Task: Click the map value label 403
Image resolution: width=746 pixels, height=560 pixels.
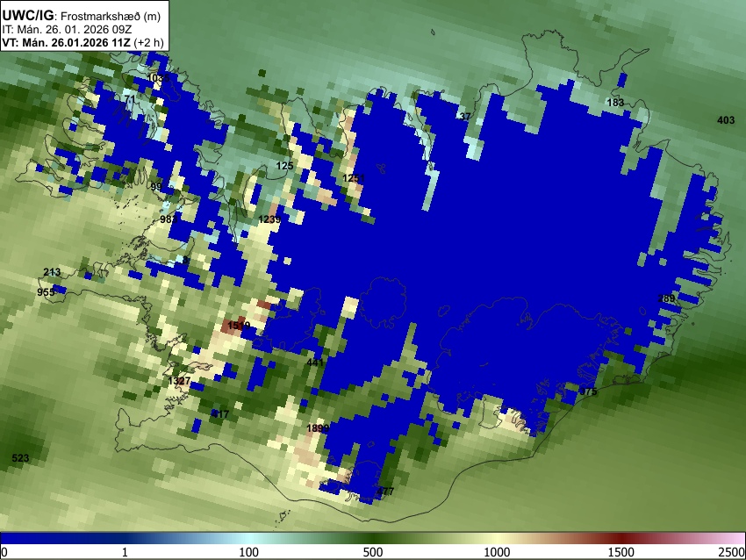Action: 726,120
